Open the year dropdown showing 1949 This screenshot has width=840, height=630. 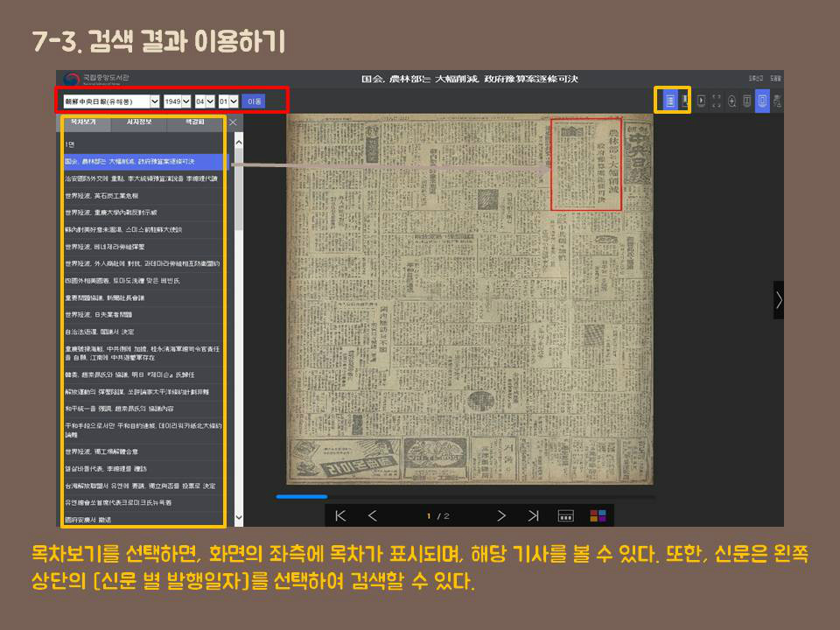[178, 101]
